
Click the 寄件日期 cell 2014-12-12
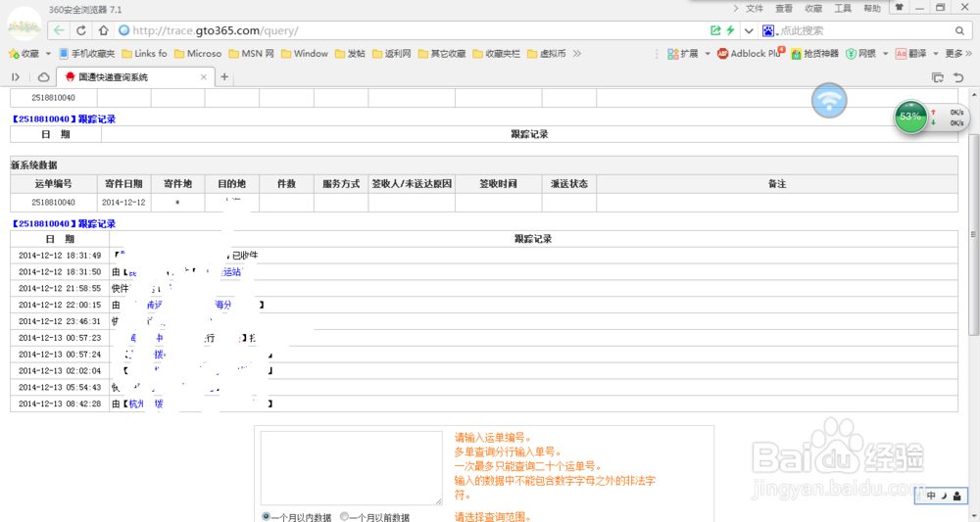pyautogui.click(x=123, y=203)
